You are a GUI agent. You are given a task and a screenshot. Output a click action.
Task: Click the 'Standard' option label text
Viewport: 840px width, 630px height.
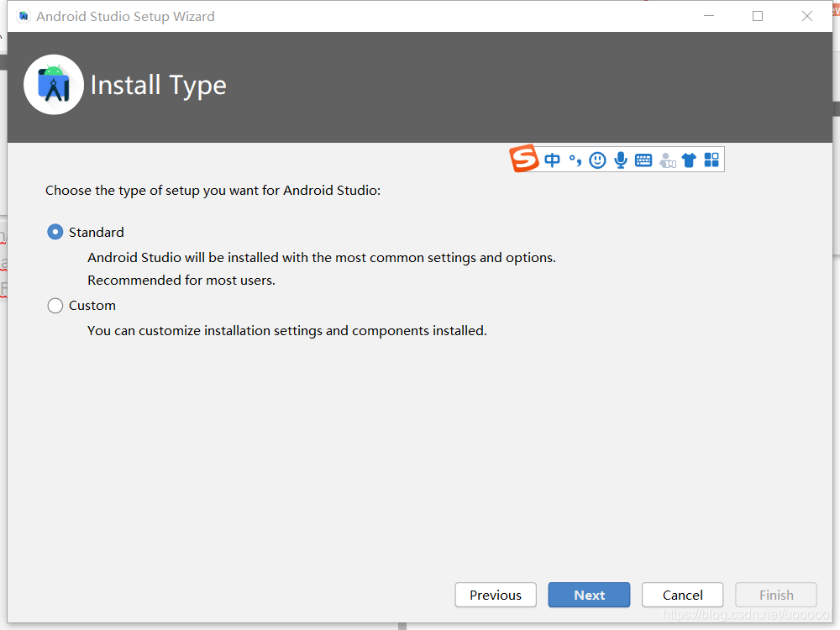pos(97,232)
